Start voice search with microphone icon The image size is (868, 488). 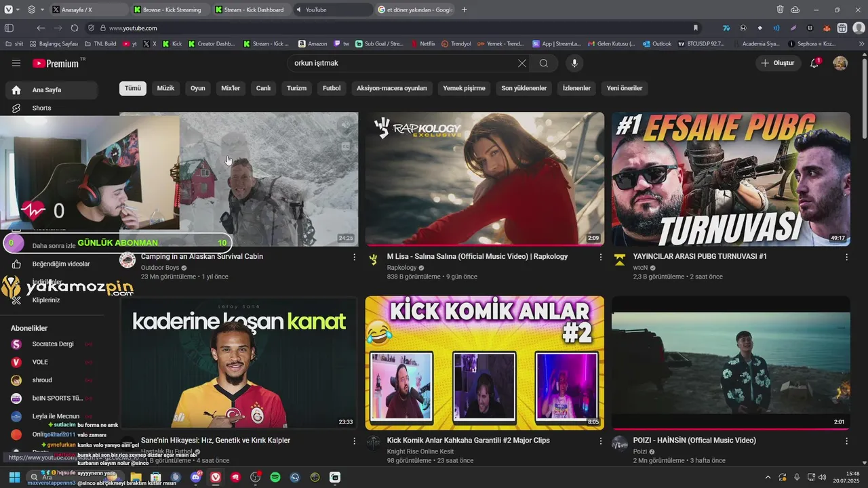(574, 63)
